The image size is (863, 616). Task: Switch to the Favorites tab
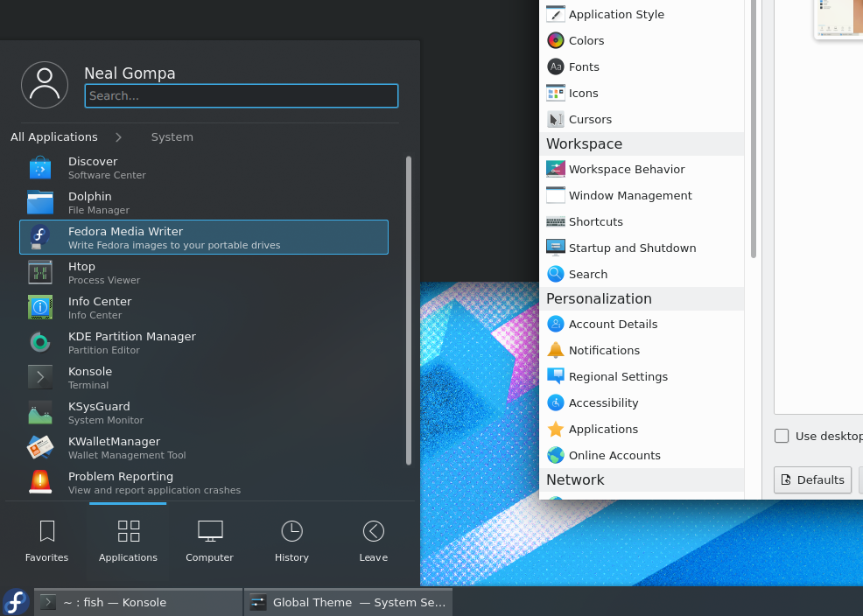pos(46,542)
